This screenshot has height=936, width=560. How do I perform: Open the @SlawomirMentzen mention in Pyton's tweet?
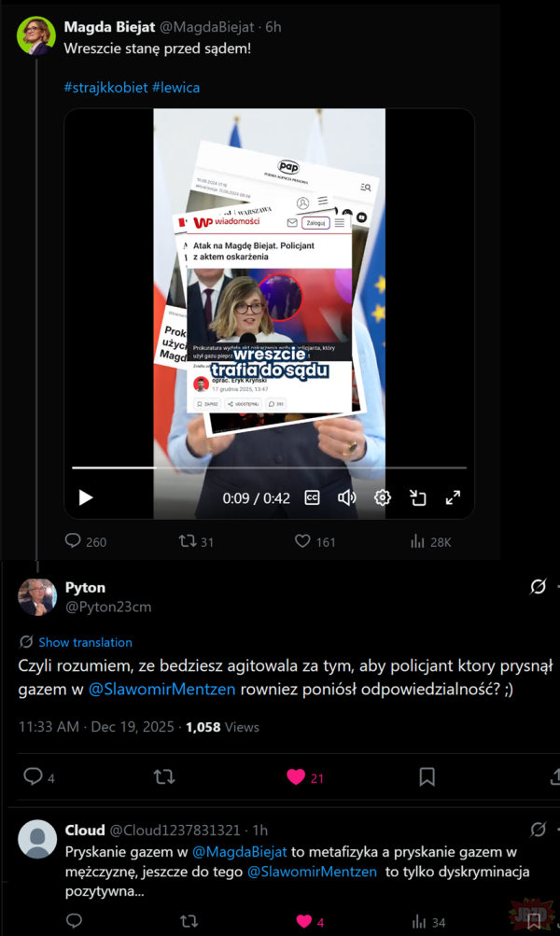[x=161, y=689]
